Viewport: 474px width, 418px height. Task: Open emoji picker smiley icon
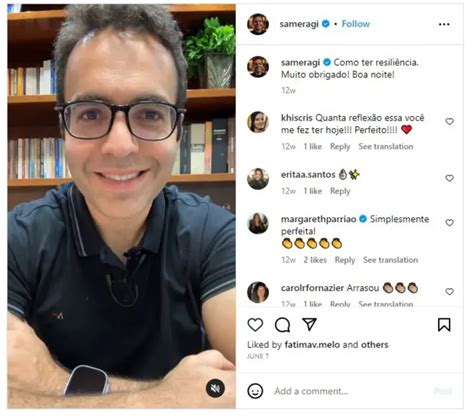255,391
